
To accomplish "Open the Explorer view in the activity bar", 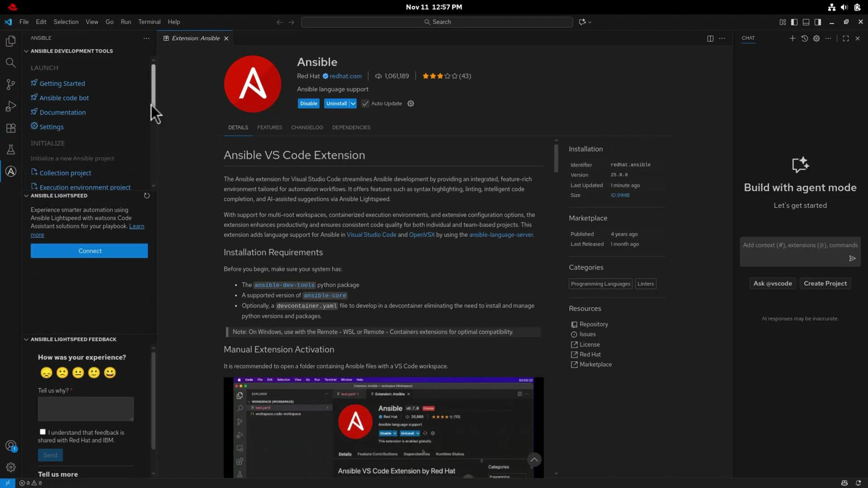I will (x=10, y=41).
